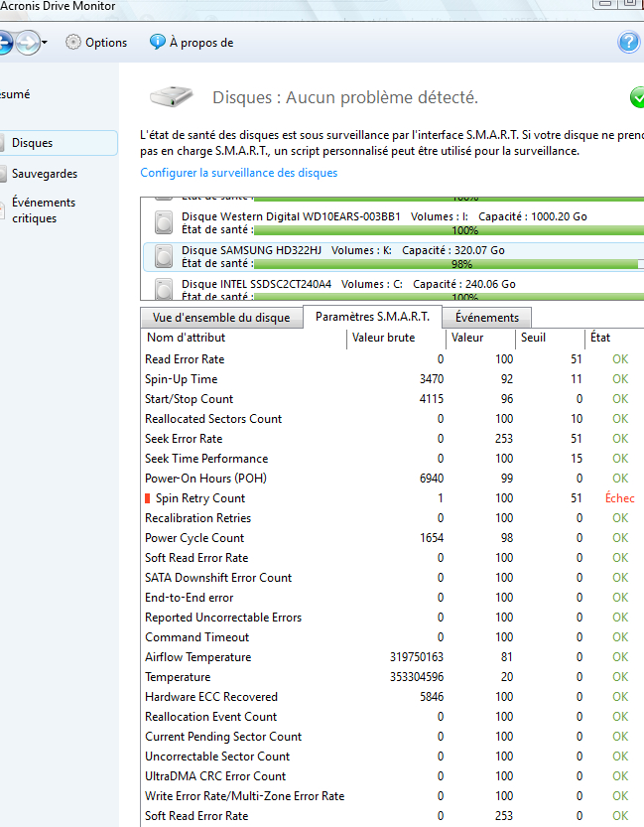
Task: Open Événements critiques in the sidebar
Action: click(x=44, y=209)
